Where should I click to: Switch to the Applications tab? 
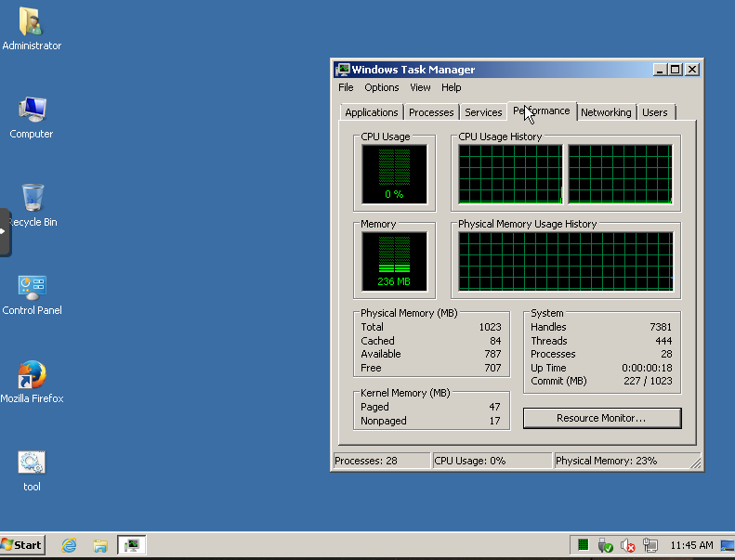(372, 112)
